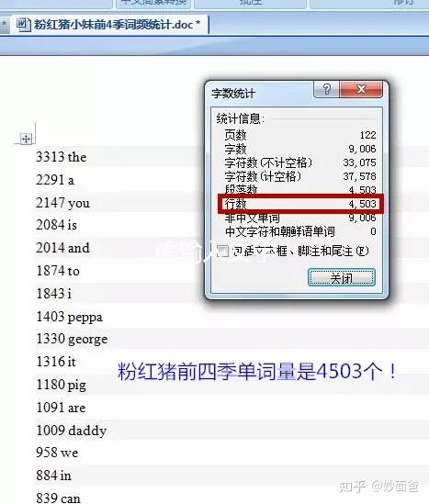The width and height of the screenshot is (429, 504).
Task: Click the 非中文单词 row
Action: point(300,218)
